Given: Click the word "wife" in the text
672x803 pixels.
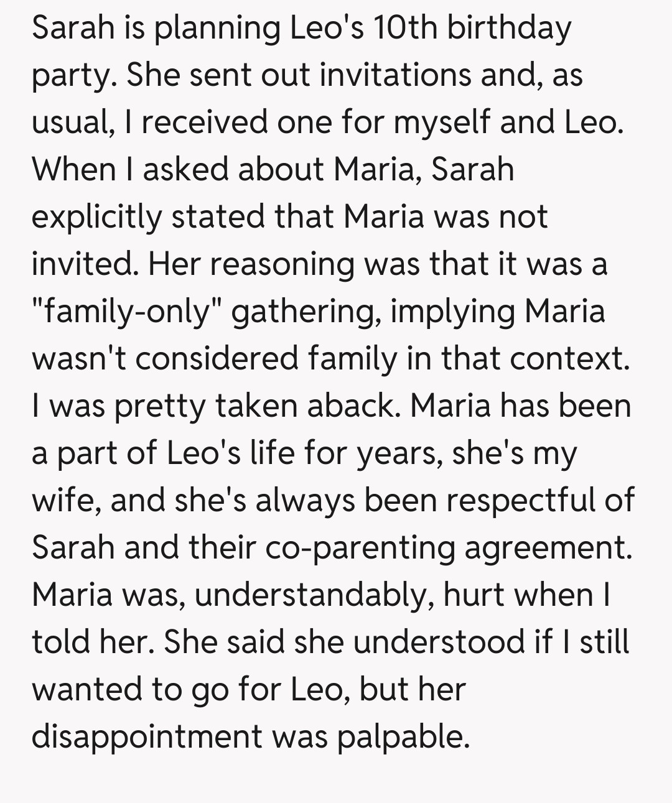Looking at the screenshot, I should click(x=65, y=501).
